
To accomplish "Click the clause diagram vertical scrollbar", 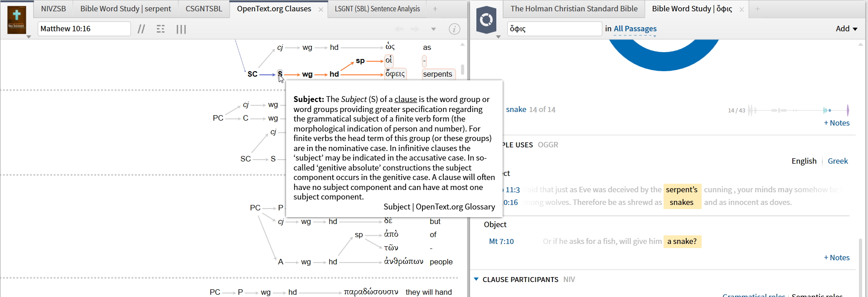I will point(462,69).
